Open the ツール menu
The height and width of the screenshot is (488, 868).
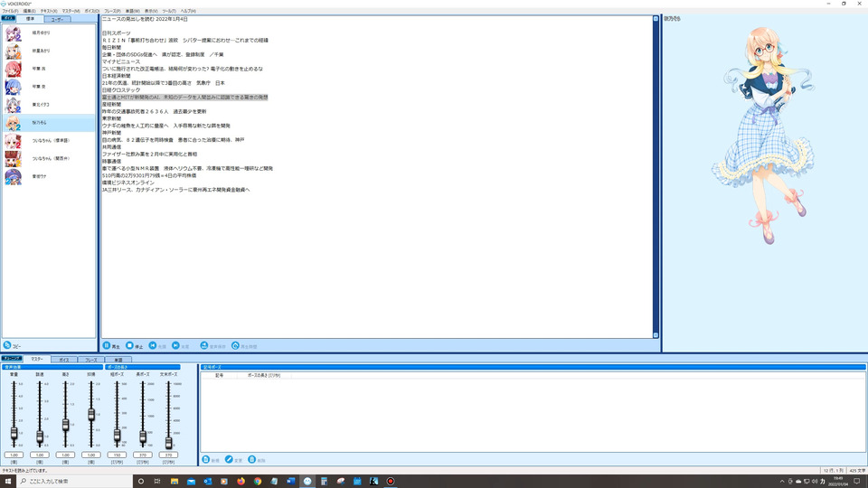click(x=169, y=11)
